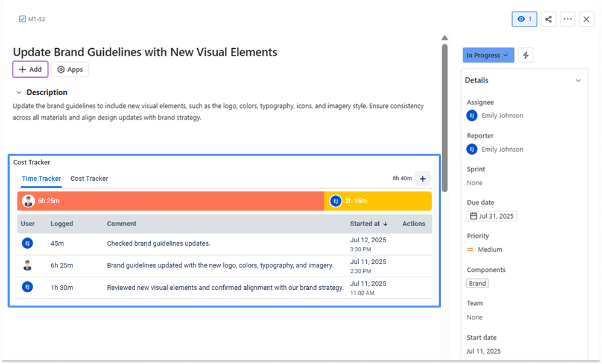This screenshot has height=364, width=602.
Task: Click EJ avatar in the 45m row
Action: pos(27,243)
